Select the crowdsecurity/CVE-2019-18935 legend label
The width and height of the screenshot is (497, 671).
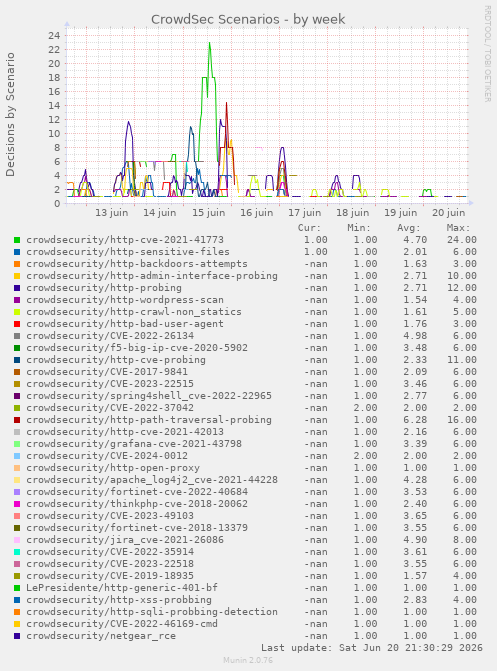[110, 576]
